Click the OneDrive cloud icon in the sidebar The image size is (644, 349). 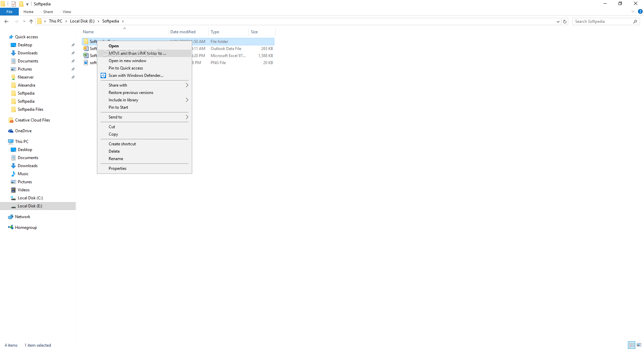(x=11, y=131)
